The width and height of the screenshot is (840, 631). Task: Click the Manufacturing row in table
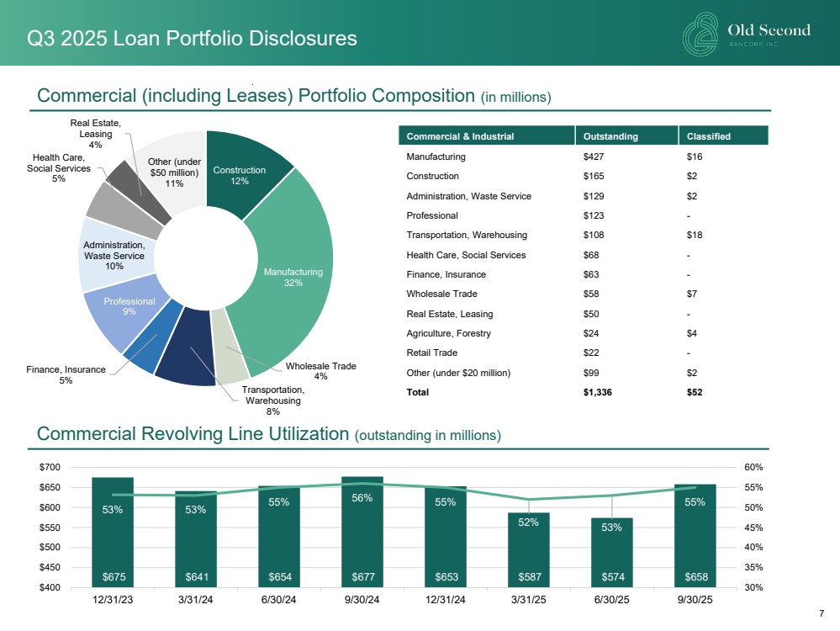pos(436,156)
